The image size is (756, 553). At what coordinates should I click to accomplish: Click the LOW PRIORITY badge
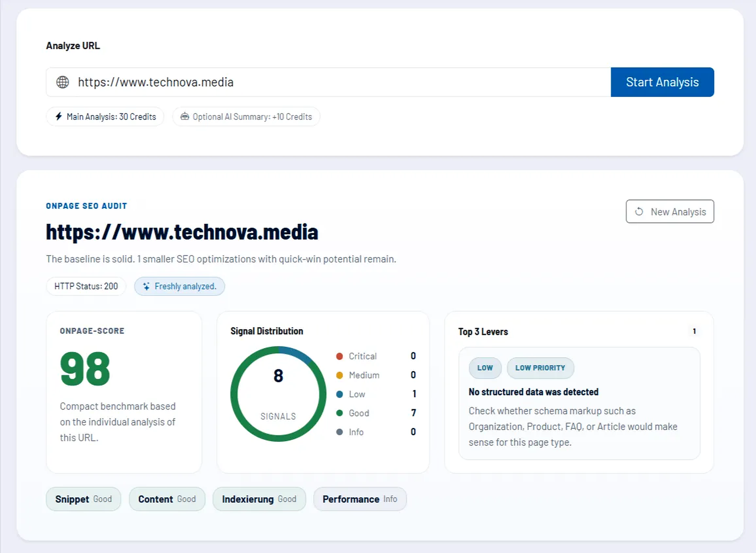540,368
